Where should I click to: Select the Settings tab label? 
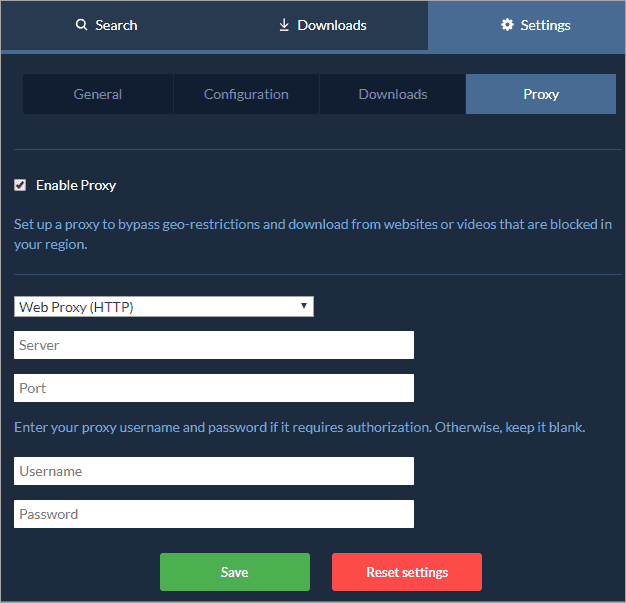(x=545, y=25)
